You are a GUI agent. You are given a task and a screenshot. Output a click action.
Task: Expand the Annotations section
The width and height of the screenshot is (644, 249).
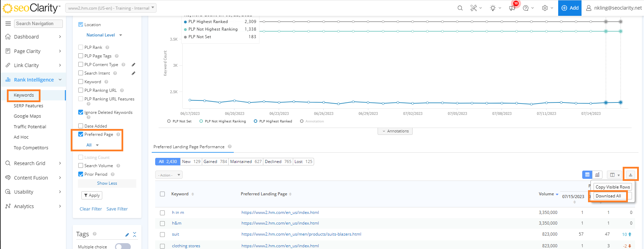[395, 131]
